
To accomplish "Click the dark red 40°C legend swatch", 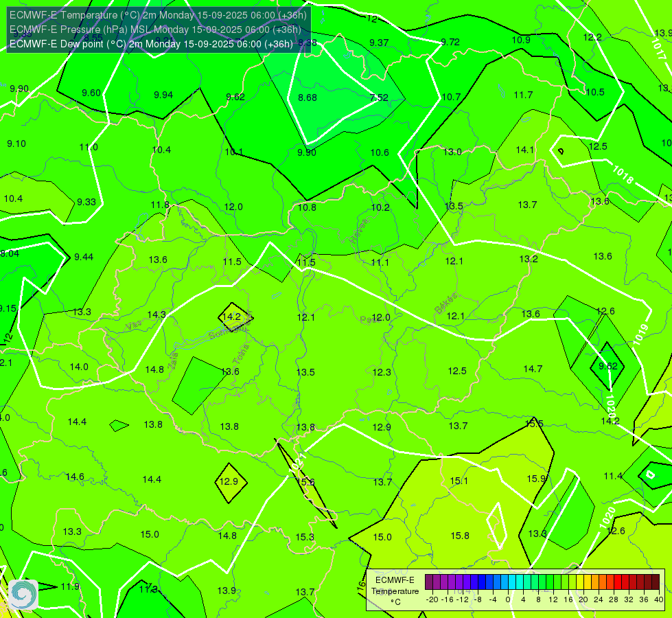I will [656, 582].
